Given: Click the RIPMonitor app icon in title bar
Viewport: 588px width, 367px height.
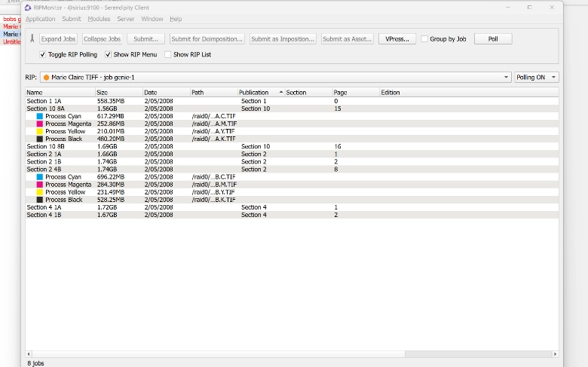Looking at the screenshot, I should pos(28,7).
